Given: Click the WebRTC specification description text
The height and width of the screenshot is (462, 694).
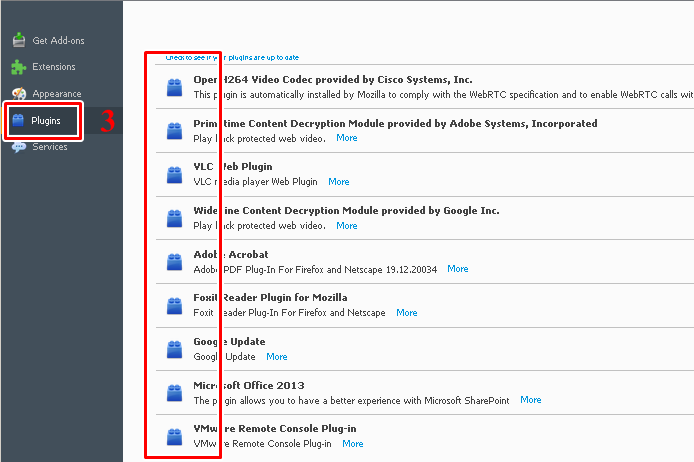Looking at the screenshot, I should [x=443, y=95].
